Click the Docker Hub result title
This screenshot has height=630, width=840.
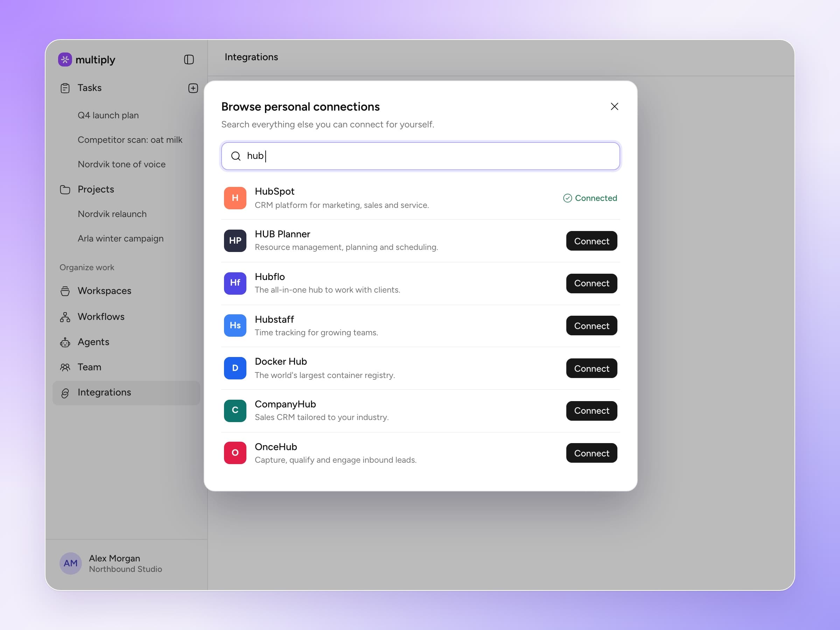pos(281,362)
